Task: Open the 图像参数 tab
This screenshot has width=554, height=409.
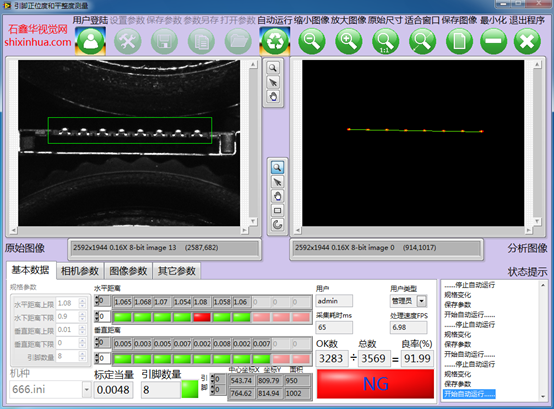Action: (x=128, y=271)
